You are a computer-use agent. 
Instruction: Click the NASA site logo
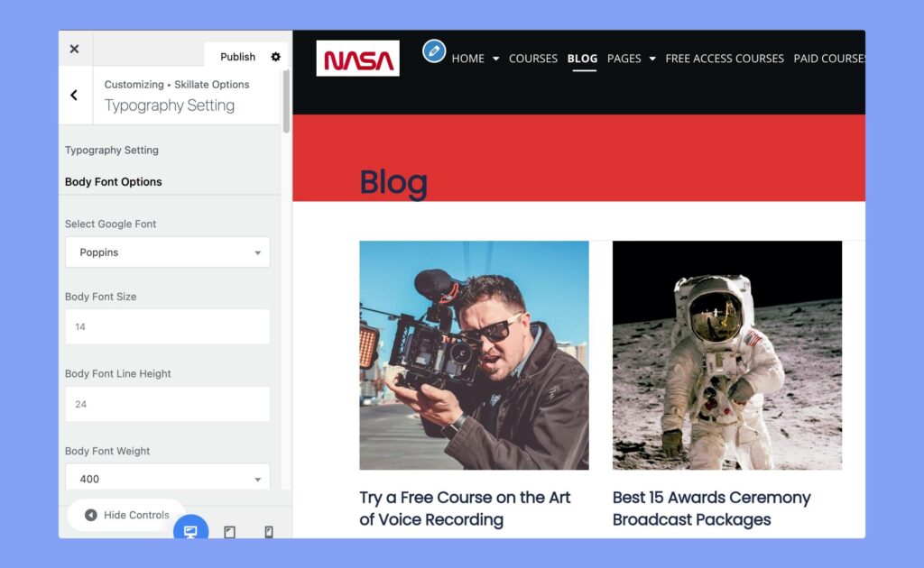tap(357, 58)
